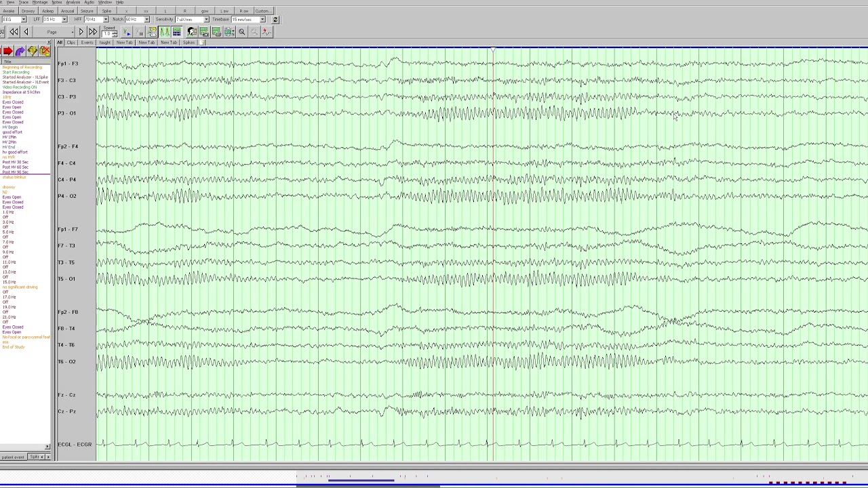The height and width of the screenshot is (488, 868).
Task: Click the Custom... annotation button
Action: pos(264,11)
